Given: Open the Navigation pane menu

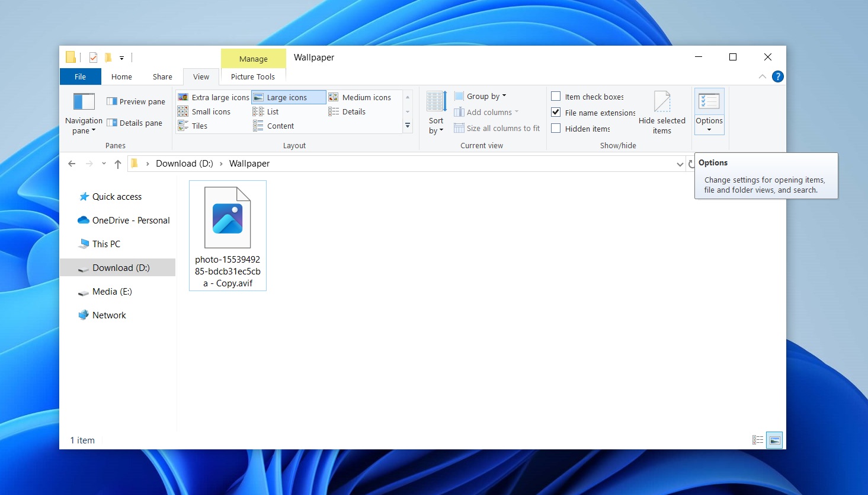Looking at the screenshot, I should tap(84, 113).
